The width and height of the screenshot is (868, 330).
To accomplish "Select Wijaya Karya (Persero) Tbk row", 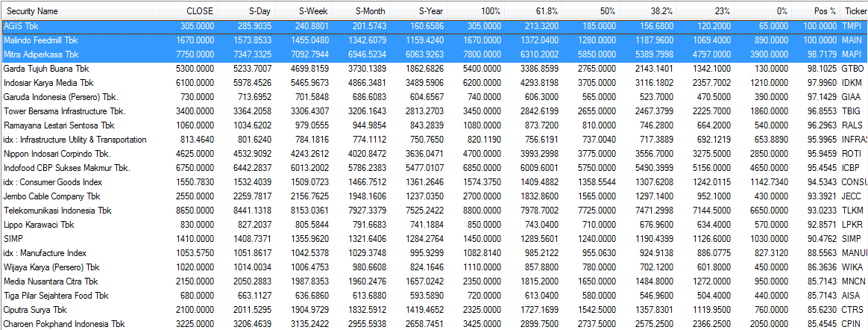I will point(434,267).
